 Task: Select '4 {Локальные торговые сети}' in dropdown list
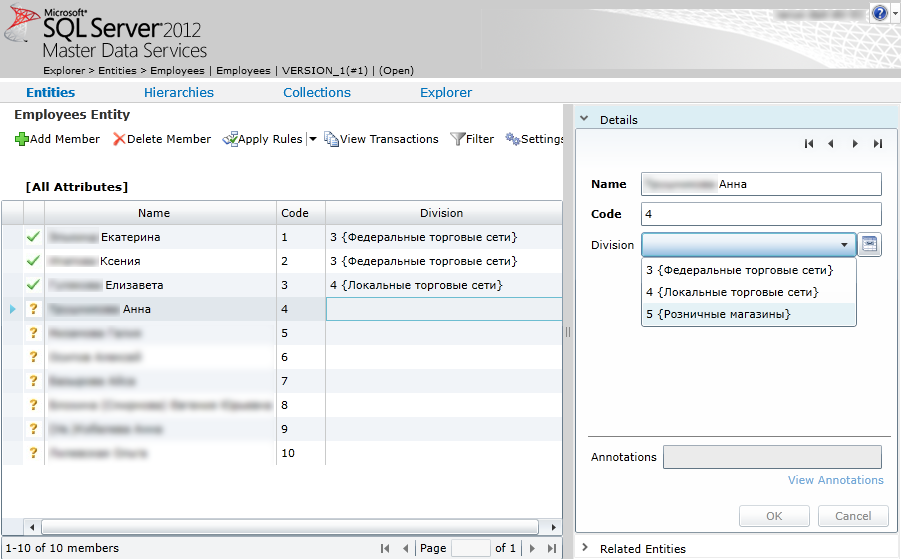[x=749, y=292]
